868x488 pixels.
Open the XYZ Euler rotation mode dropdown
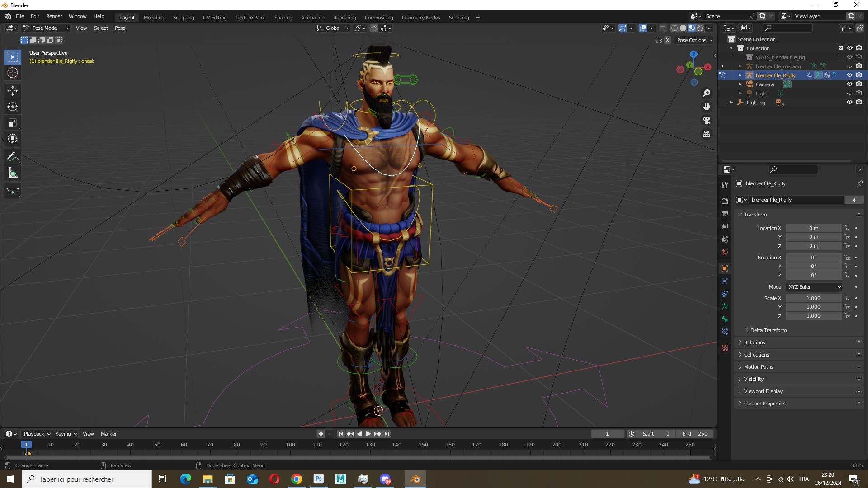pos(814,287)
